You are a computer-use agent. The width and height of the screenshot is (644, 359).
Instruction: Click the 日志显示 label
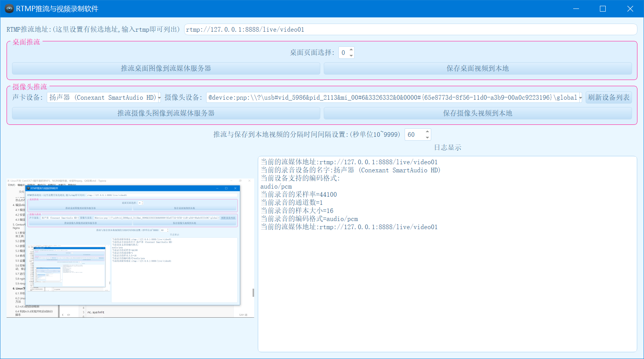tap(448, 147)
